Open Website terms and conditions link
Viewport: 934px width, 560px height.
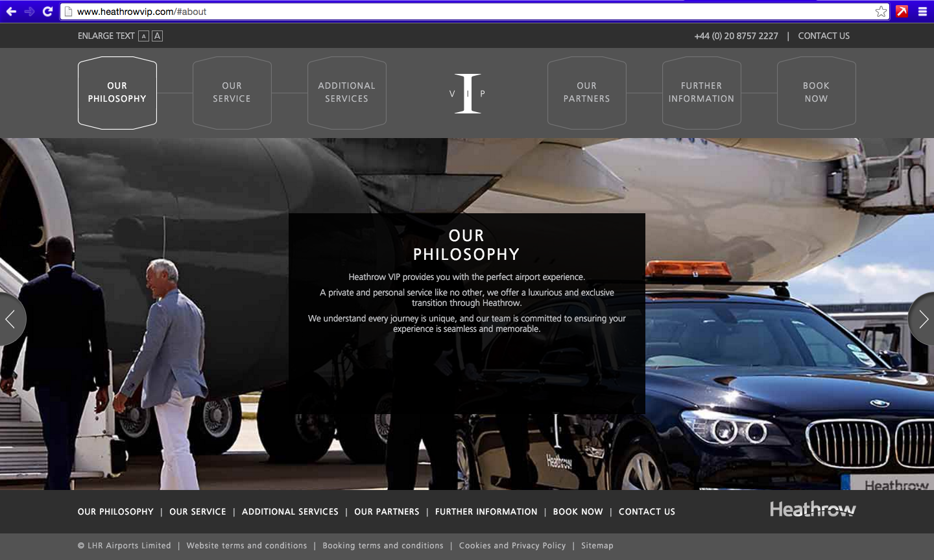[247, 546]
